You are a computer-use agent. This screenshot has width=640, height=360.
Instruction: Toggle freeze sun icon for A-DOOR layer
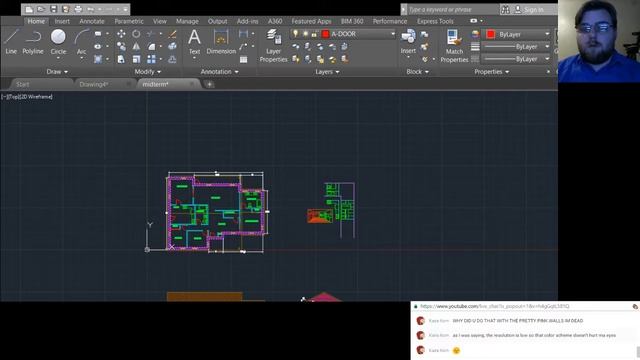coord(305,34)
